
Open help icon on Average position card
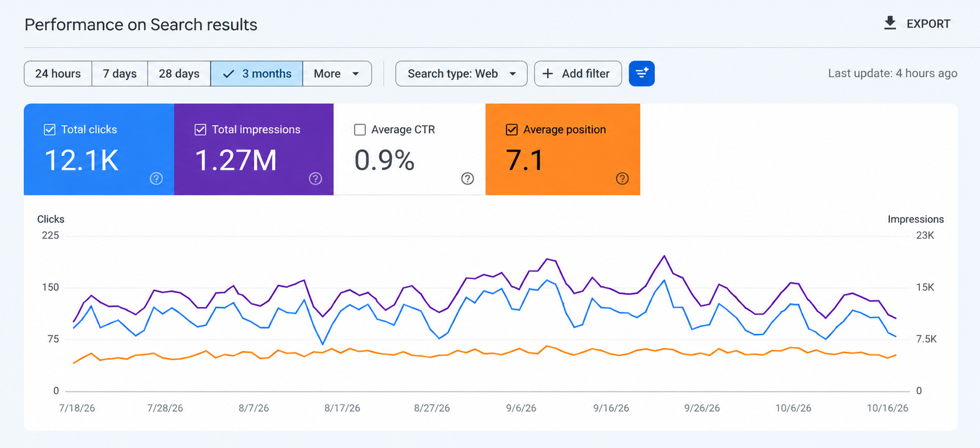[622, 178]
